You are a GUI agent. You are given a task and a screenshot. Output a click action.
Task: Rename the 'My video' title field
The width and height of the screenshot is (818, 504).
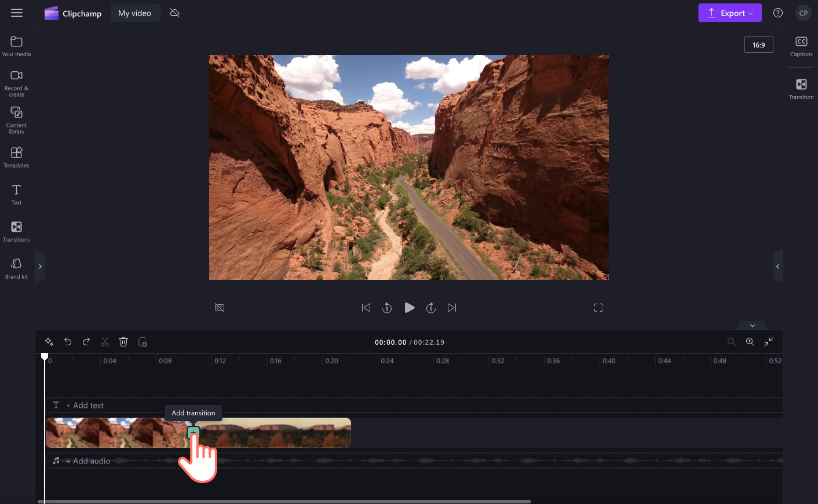tap(135, 13)
